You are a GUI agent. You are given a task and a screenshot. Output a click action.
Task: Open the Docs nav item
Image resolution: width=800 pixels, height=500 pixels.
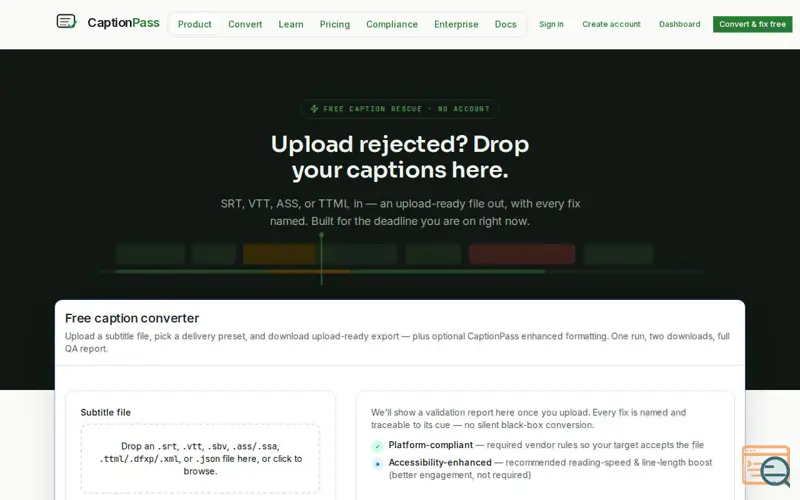506,24
